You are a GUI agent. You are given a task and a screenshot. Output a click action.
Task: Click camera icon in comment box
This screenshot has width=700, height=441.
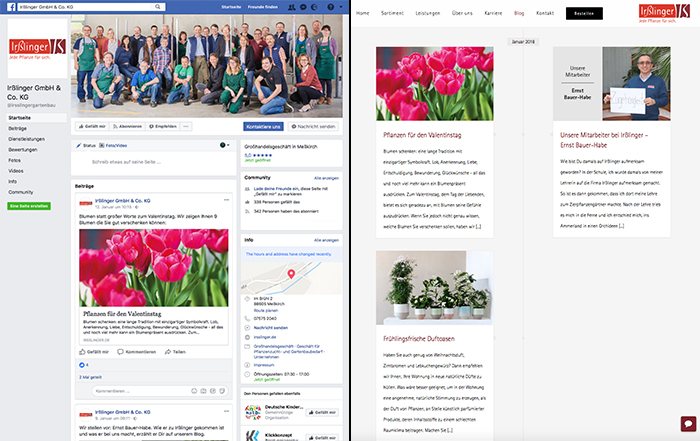point(204,391)
